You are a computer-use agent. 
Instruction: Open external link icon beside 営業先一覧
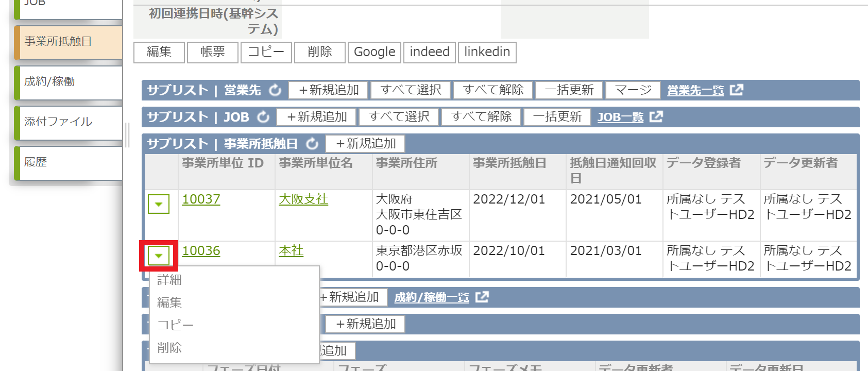coord(737,90)
